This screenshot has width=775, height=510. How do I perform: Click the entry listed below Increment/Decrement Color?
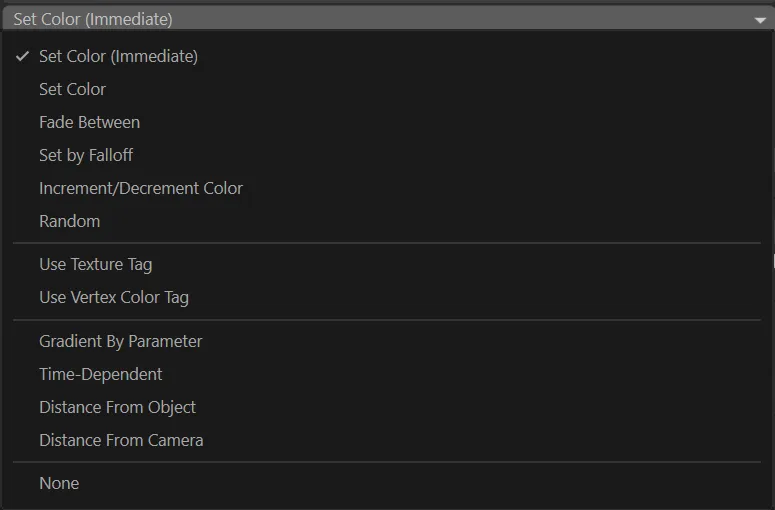coord(69,222)
